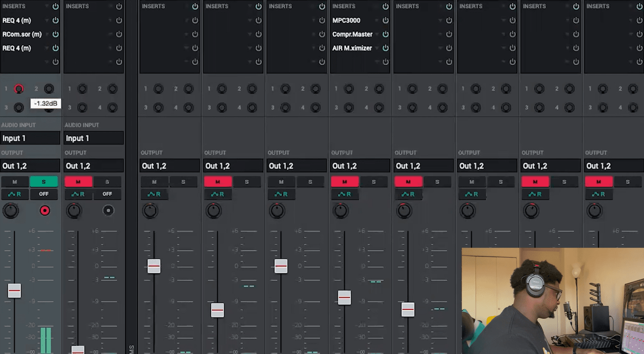This screenshot has width=644, height=354.
Task: Open the Out 1,2 output selector on the first channel
Action: (x=30, y=165)
